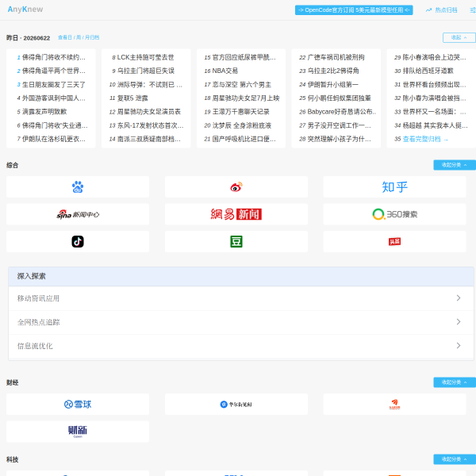
Task: Open the Baidu hot list card
Action: [x=78, y=187]
